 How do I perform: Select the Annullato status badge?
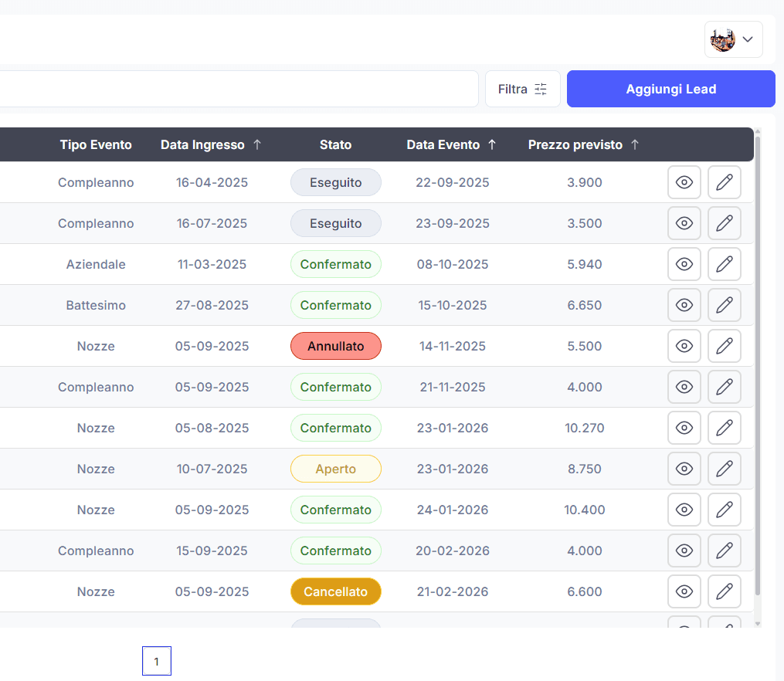click(x=335, y=346)
